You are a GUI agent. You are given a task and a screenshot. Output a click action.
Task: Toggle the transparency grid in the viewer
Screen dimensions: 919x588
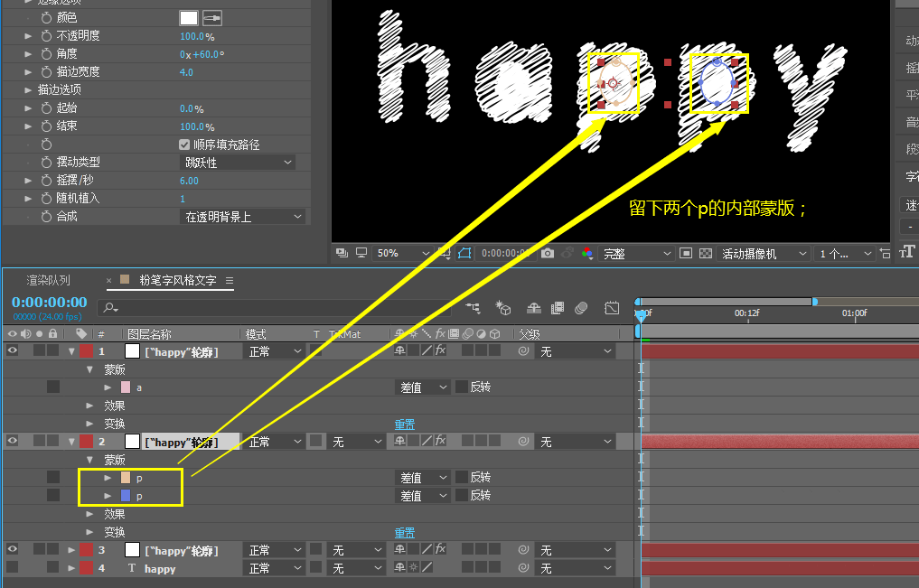pos(706,255)
